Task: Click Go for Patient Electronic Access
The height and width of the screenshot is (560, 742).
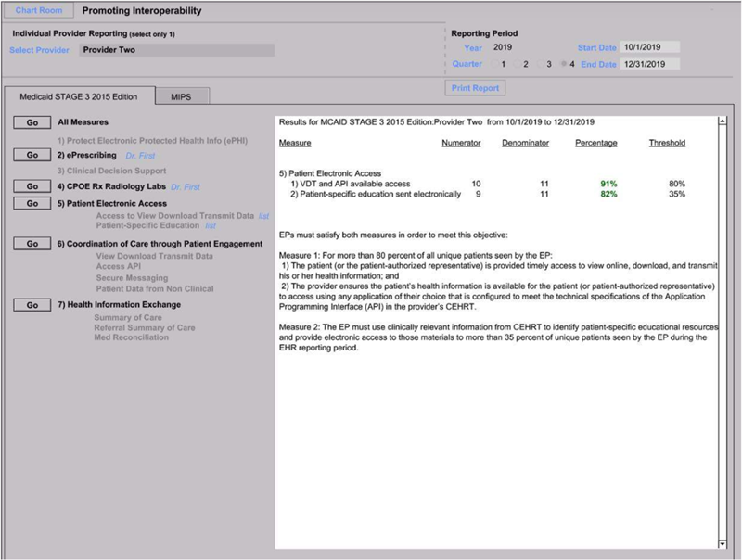Action: click(32, 203)
